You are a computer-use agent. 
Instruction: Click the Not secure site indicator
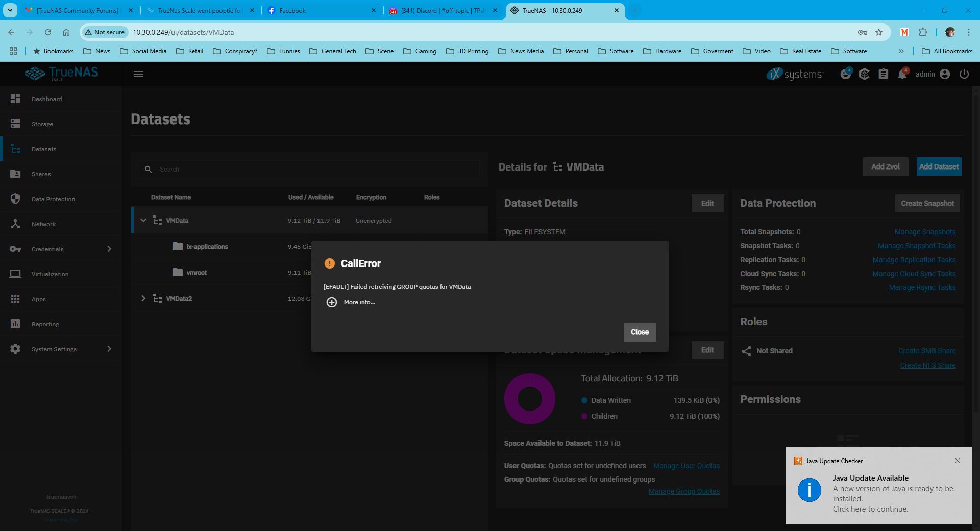point(105,32)
